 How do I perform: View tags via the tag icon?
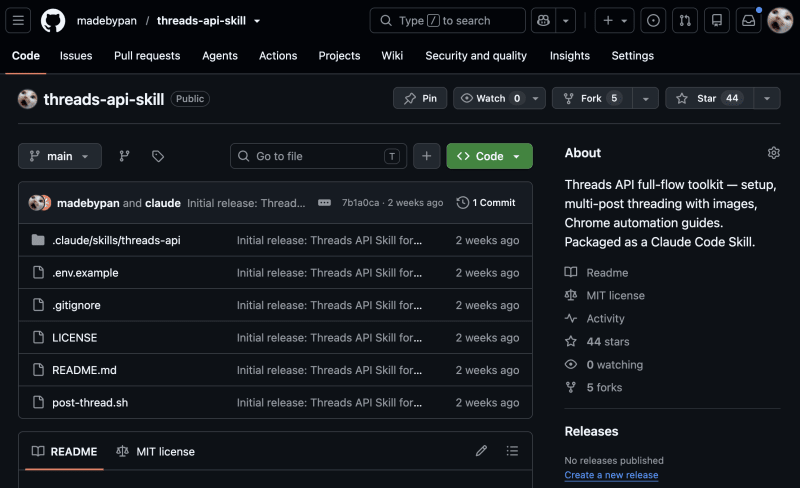pyautogui.click(x=158, y=156)
